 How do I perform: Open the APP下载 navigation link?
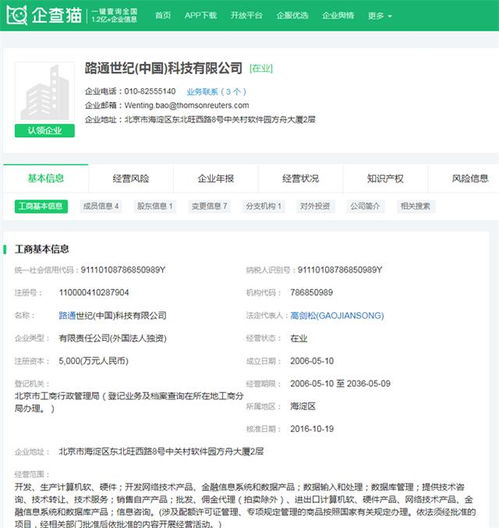(200, 15)
